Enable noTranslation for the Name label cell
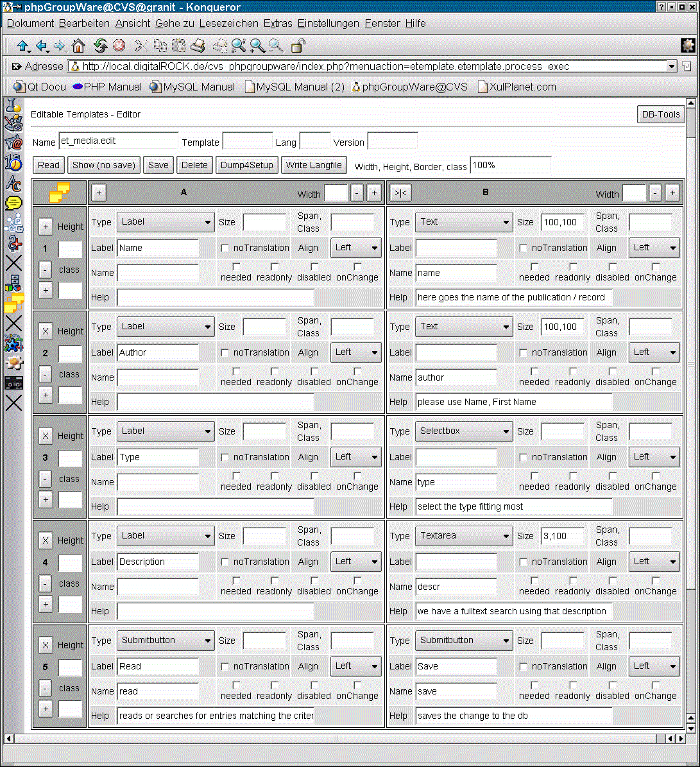700x767 pixels. (225, 248)
